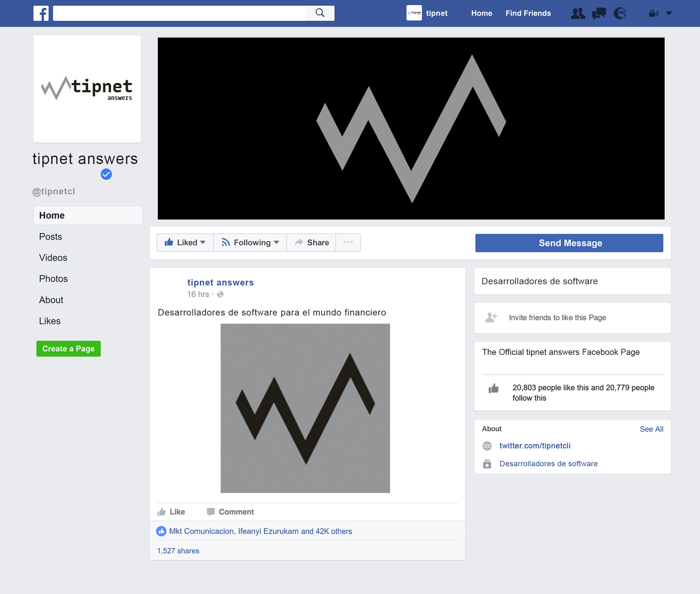This screenshot has width=700, height=594.
Task: Click the search magnifier icon
Action: click(x=320, y=13)
